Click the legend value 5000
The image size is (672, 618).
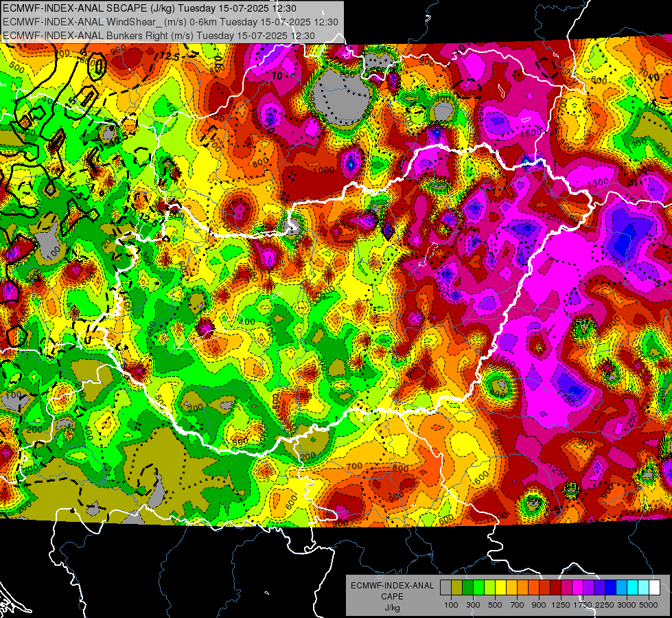click(x=649, y=605)
